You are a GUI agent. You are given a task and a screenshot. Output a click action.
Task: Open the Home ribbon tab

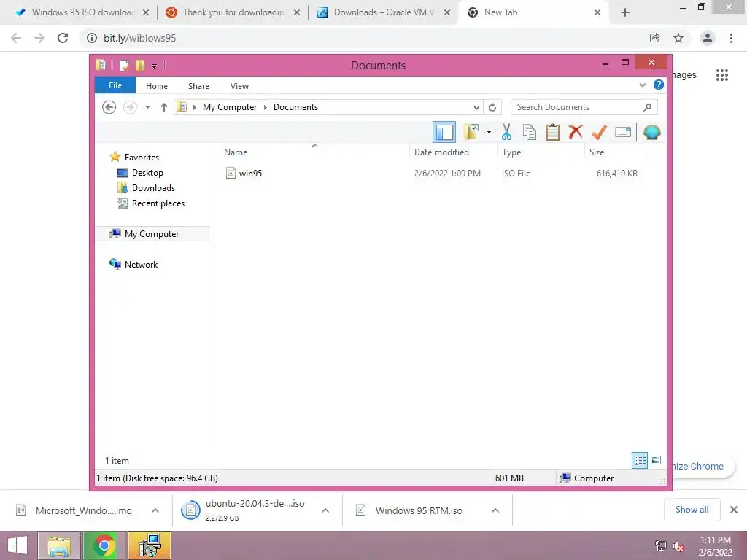[x=157, y=86]
